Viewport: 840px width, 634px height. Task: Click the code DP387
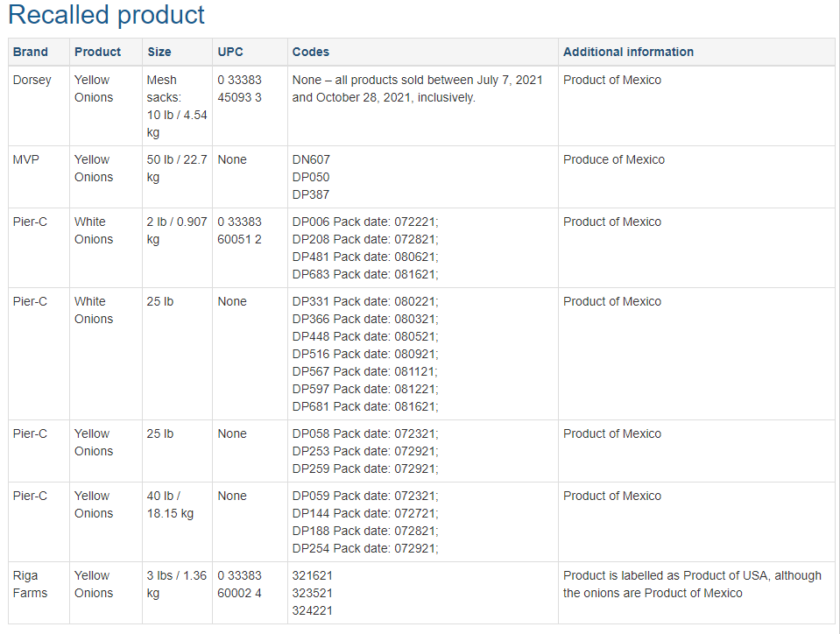(311, 195)
